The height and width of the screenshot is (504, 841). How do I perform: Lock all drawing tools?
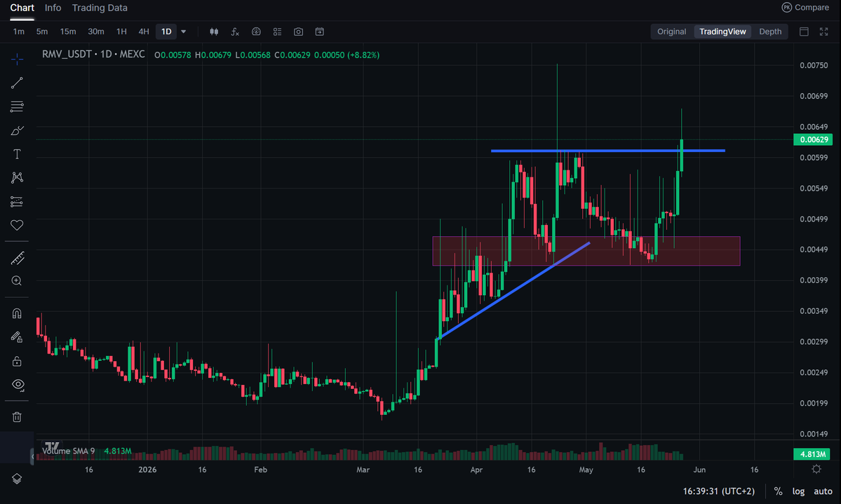point(17,361)
